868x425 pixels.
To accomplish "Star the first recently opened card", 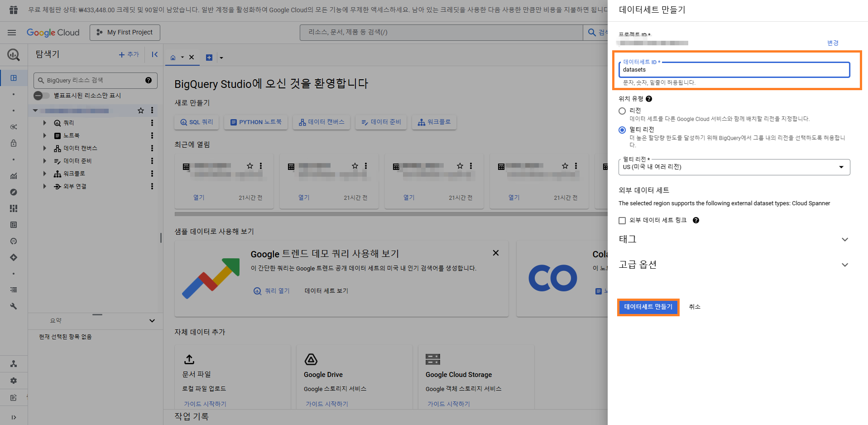I will 250,166.
